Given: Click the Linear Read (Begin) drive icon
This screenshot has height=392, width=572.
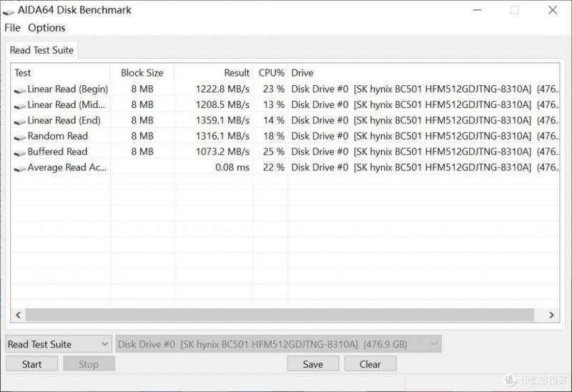Looking at the screenshot, I should [20, 89].
